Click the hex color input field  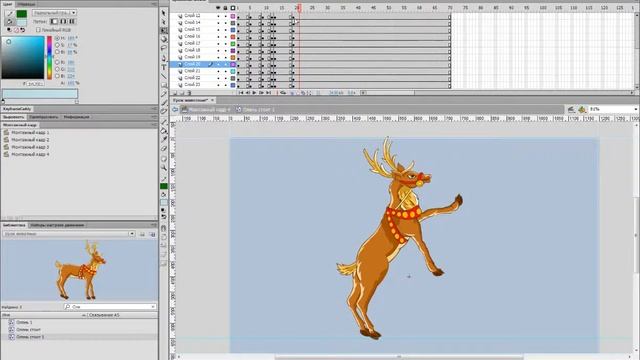(x=35, y=84)
